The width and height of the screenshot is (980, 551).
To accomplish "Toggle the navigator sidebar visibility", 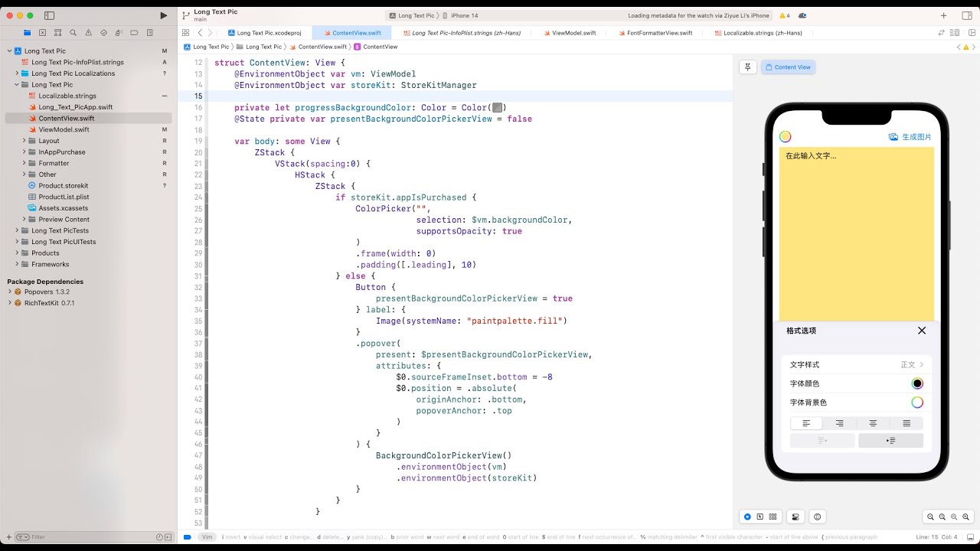I will point(50,15).
